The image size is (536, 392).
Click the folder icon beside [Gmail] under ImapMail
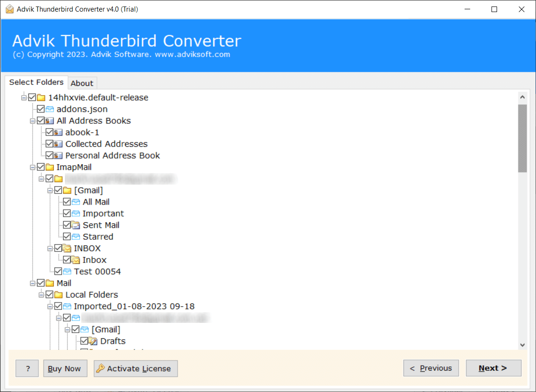click(x=67, y=191)
